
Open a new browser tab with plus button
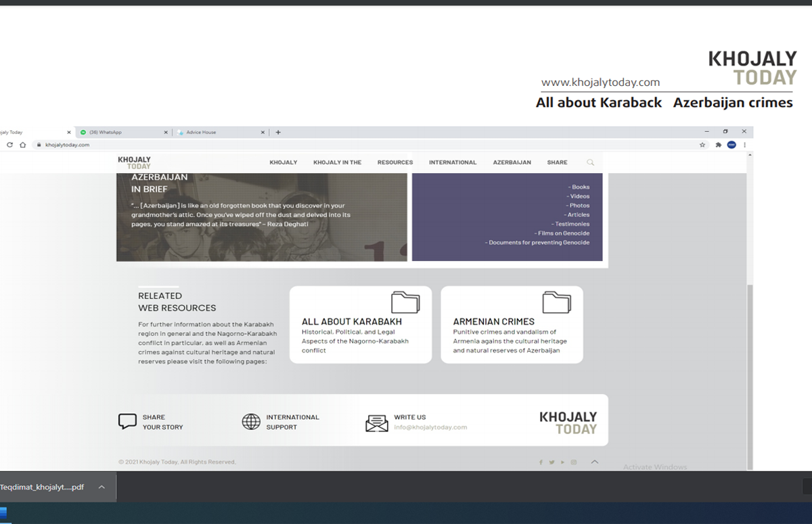pos(278,132)
